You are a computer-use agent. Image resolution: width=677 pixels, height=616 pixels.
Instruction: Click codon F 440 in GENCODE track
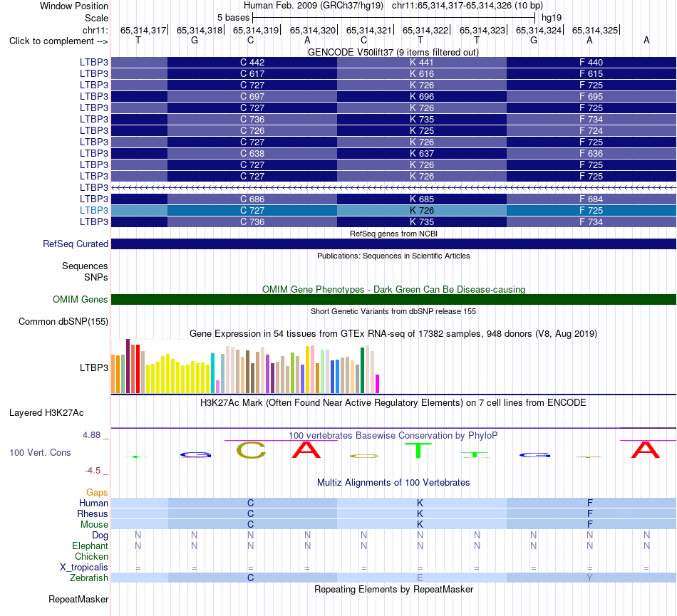point(591,62)
